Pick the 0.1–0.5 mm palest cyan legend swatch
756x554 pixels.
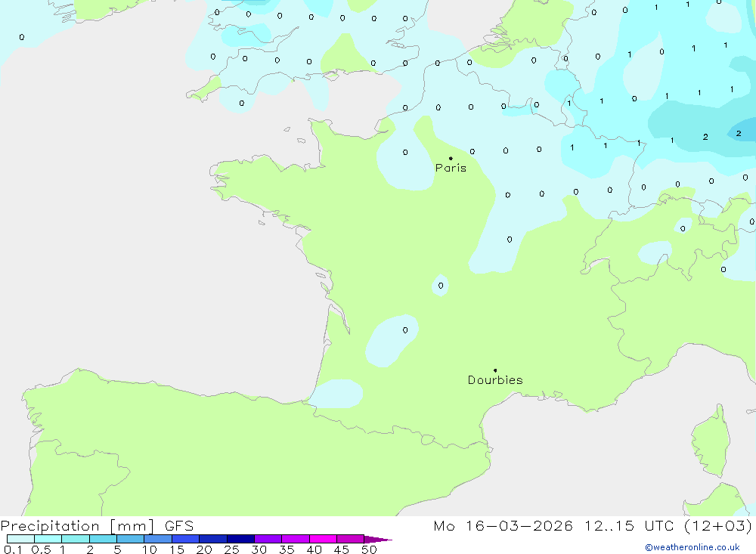(20, 539)
